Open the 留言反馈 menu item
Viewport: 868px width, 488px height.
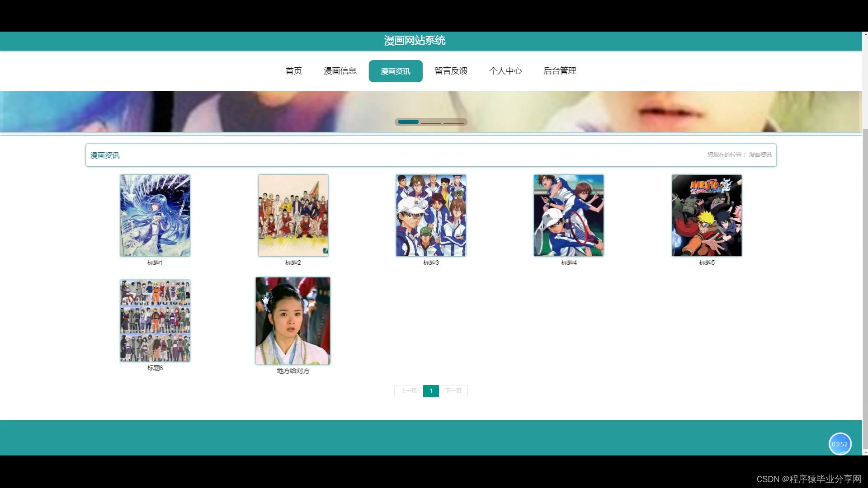coord(451,71)
